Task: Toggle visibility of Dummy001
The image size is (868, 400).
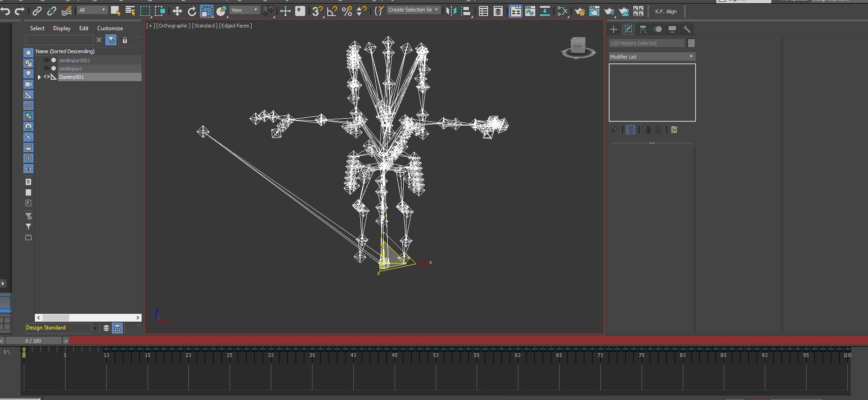Action: pos(46,77)
